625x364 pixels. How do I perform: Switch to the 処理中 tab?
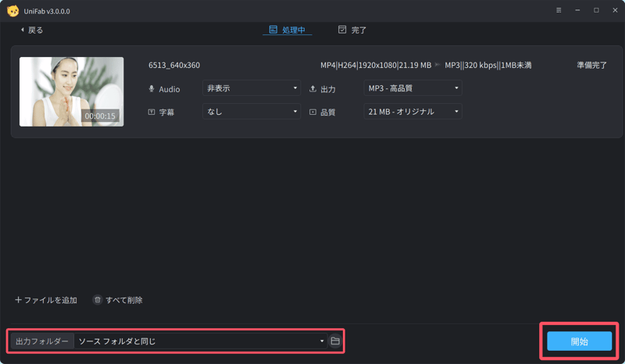[287, 30]
